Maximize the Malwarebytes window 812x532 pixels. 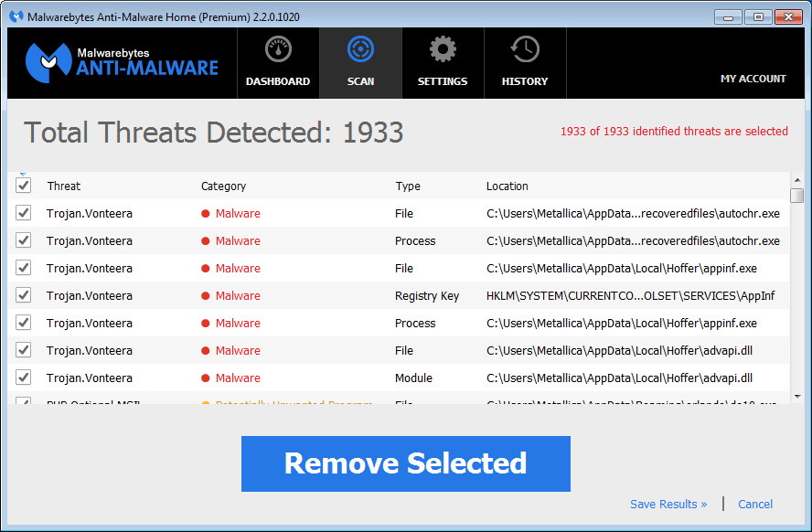pos(758,17)
